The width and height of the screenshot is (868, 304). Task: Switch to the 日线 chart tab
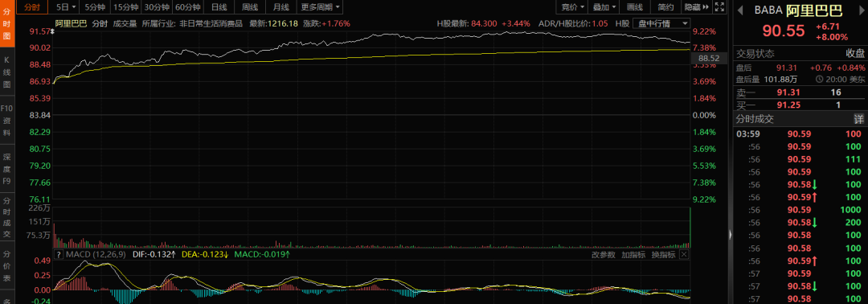tap(219, 7)
